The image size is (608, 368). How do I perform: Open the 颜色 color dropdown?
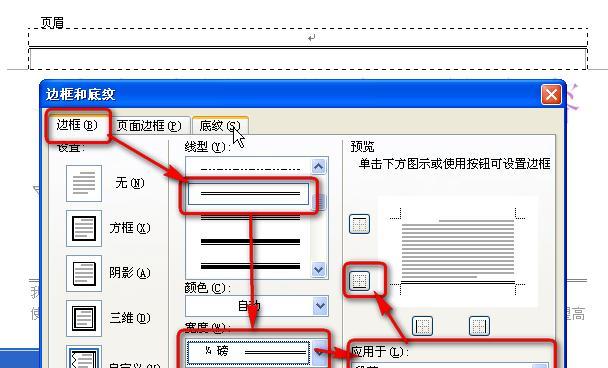257,306
